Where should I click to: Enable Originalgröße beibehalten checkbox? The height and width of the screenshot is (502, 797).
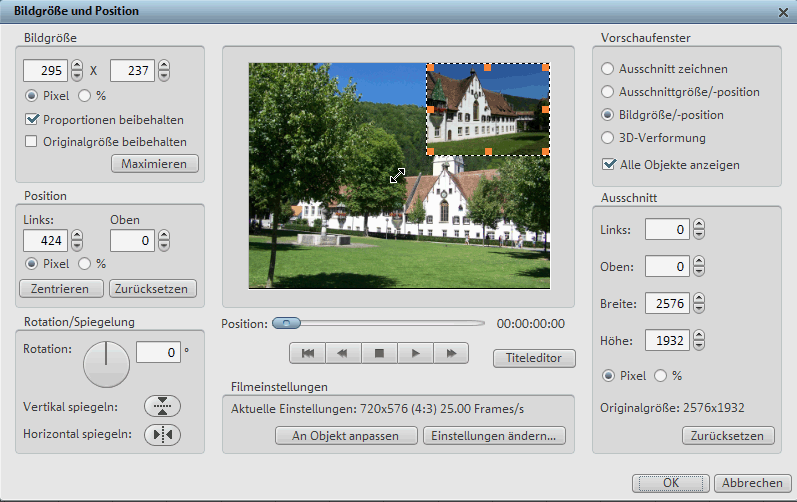32,141
